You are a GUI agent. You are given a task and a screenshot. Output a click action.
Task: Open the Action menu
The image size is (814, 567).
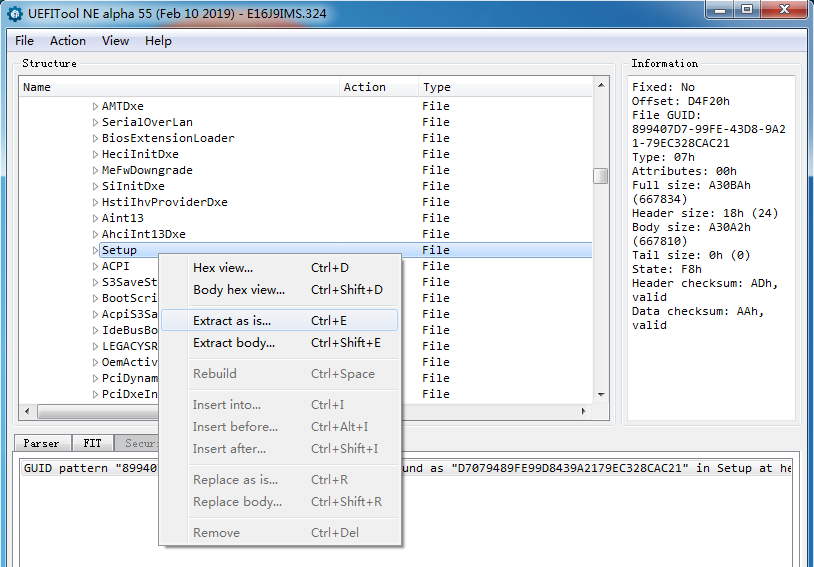pos(67,41)
